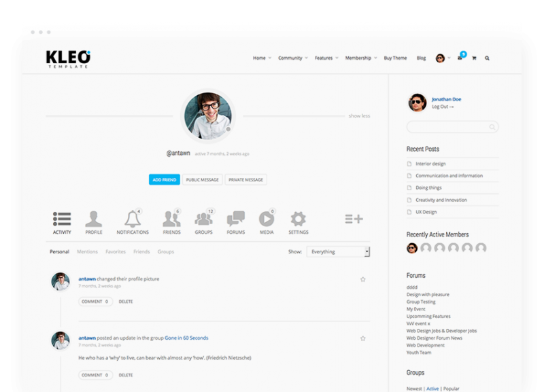Open the Interior design recent post

click(430, 164)
